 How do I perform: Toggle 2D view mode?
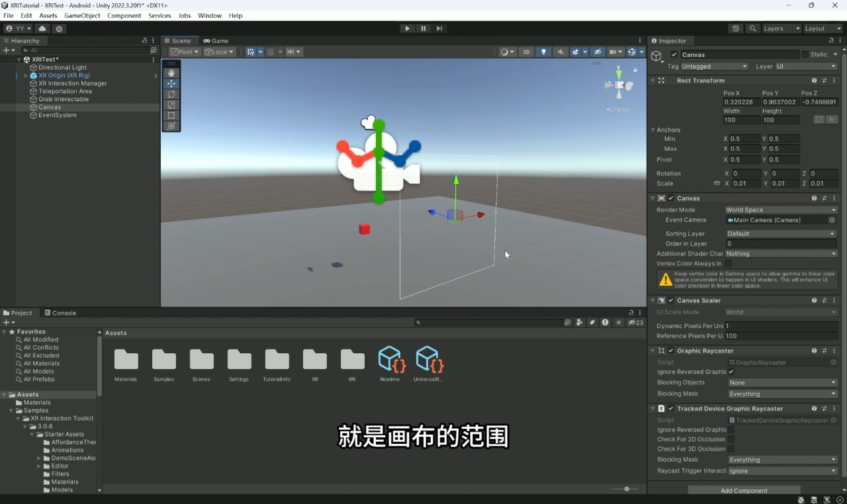point(526,52)
